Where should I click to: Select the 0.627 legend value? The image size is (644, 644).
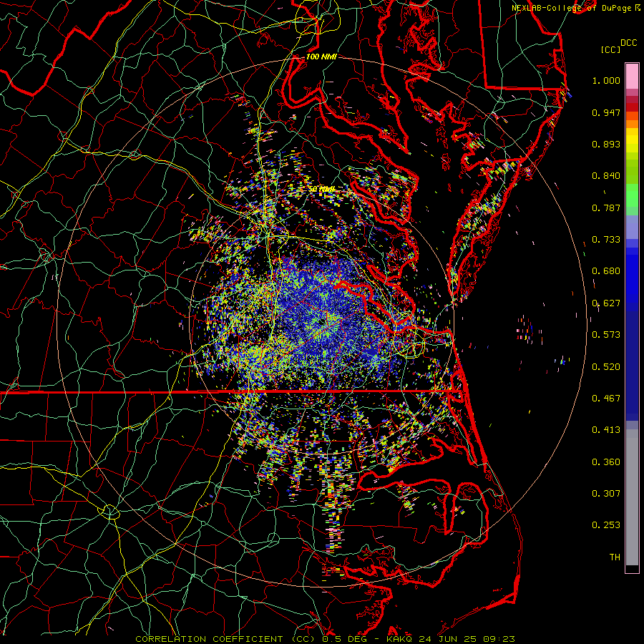coord(606,303)
